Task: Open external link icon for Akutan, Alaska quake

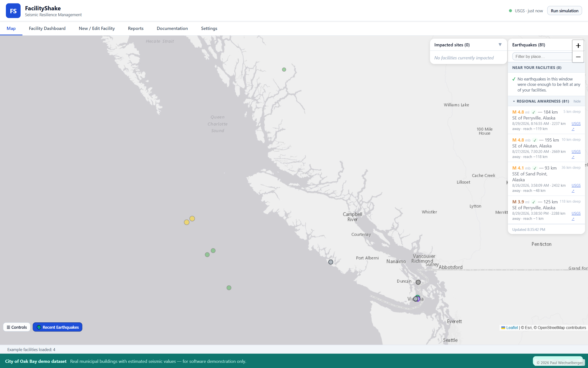Action: (x=573, y=157)
